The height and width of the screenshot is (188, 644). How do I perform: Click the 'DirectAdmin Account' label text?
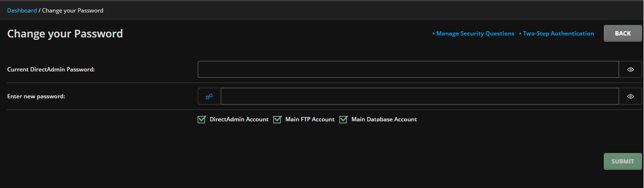239,119
